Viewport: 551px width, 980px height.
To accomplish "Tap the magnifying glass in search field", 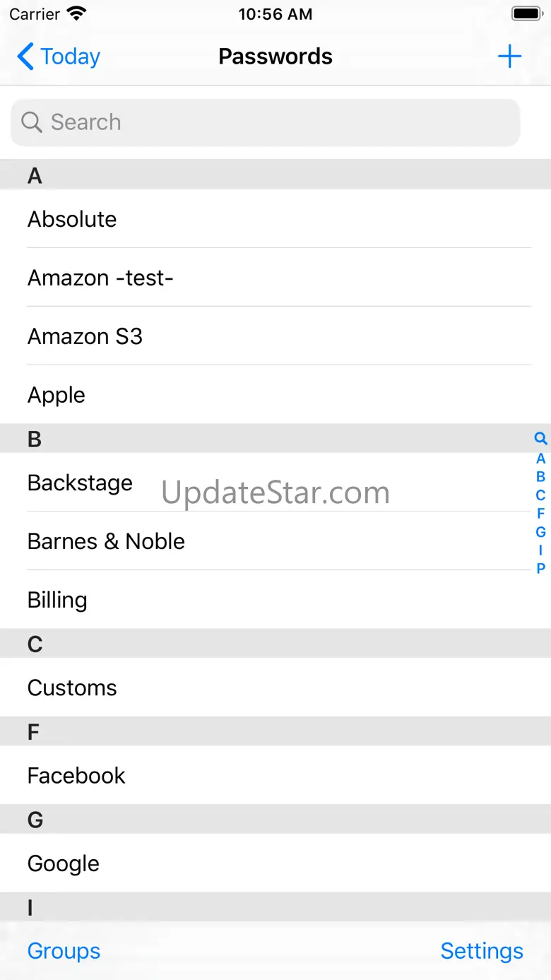I will 32,122.
